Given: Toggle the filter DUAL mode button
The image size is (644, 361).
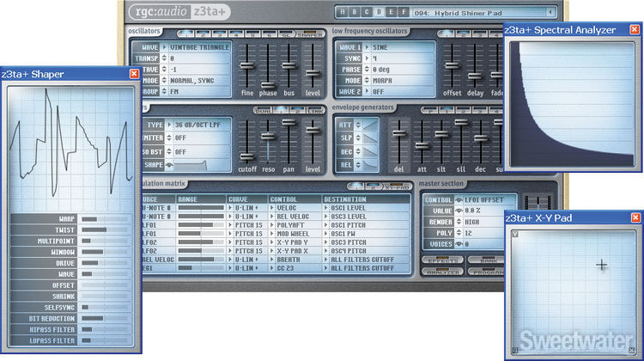Looking at the screenshot, I should tap(264, 111).
